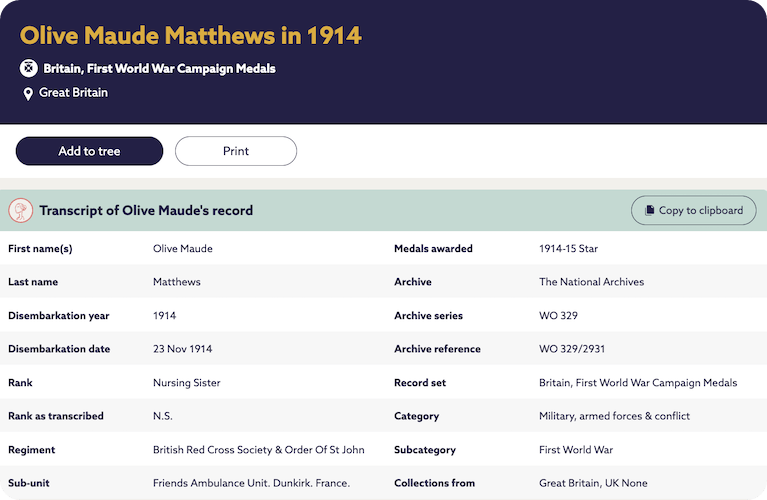The width and height of the screenshot is (767, 500).
Task: Click the crown record set icon
Action: pyautogui.click(x=29, y=69)
